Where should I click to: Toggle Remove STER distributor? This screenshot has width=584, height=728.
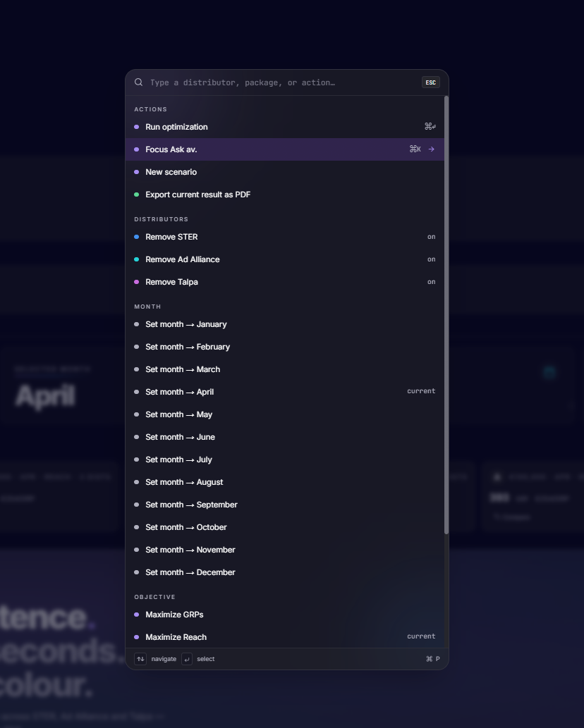pyautogui.click(x=285, y=237)
